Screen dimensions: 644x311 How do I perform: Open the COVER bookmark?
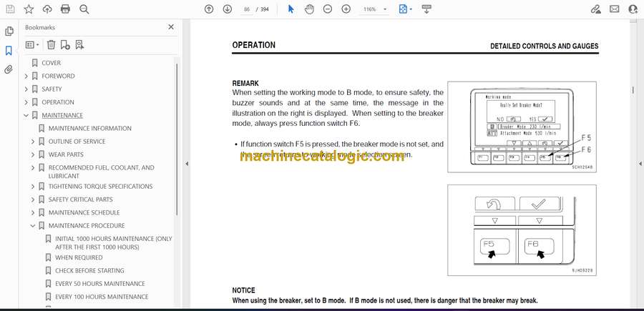click(x=51, y=63)
